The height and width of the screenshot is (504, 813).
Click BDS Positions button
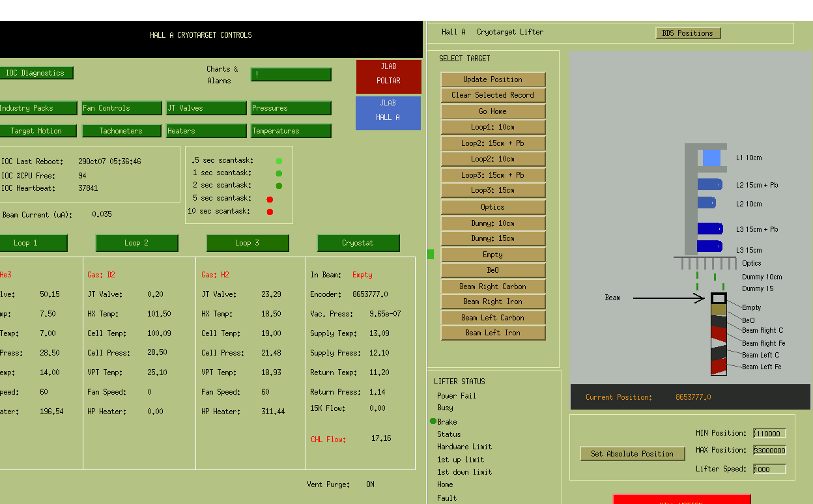tap(688, 33)
